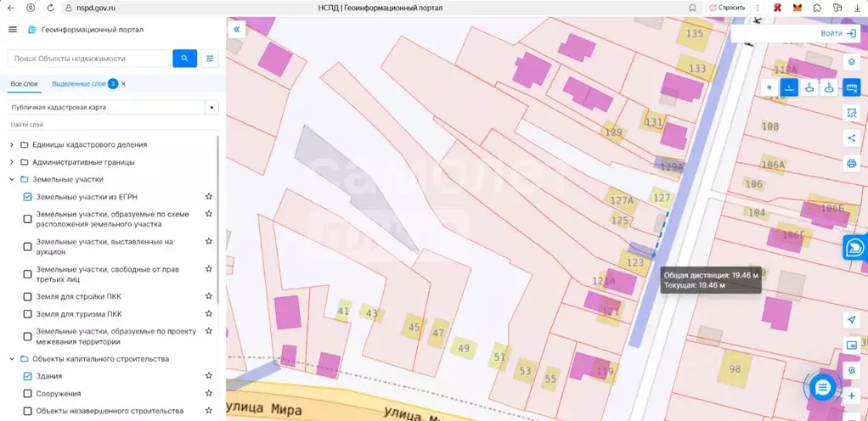Click the share map icon
Screen dimensions: 868x421
point(851,138)
